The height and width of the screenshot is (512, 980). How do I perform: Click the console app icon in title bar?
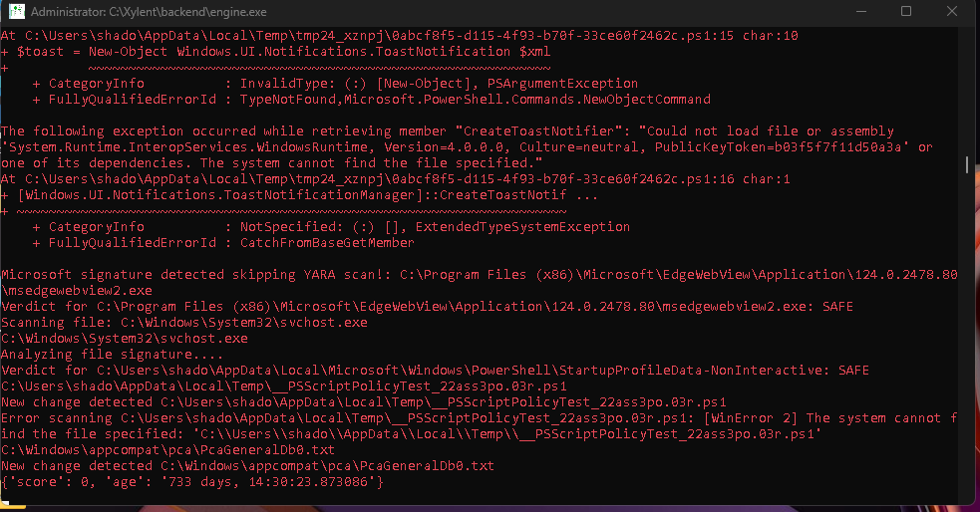click(x=15, y=12)
